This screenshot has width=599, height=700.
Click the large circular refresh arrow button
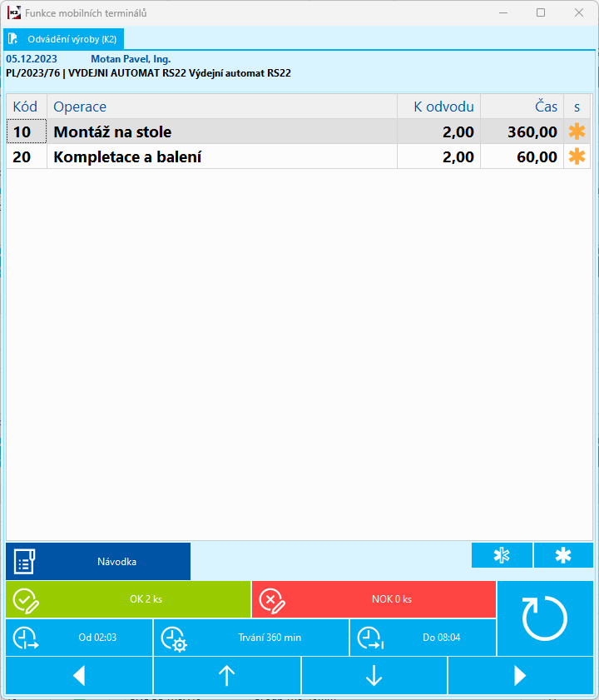coord(545,618)
